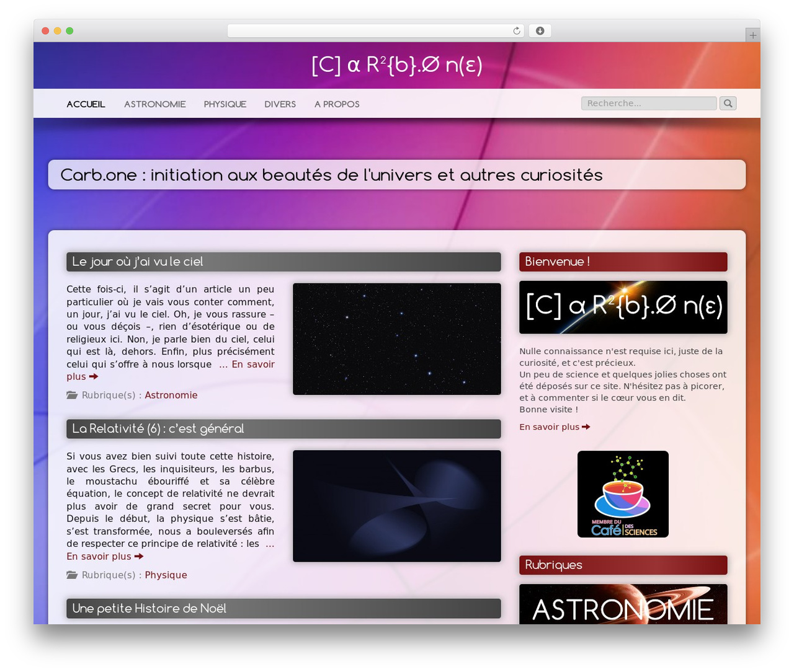794x672 pixels.
Task: Click the 'Bonne visite !' text
Action: click(x=548, y=410)
